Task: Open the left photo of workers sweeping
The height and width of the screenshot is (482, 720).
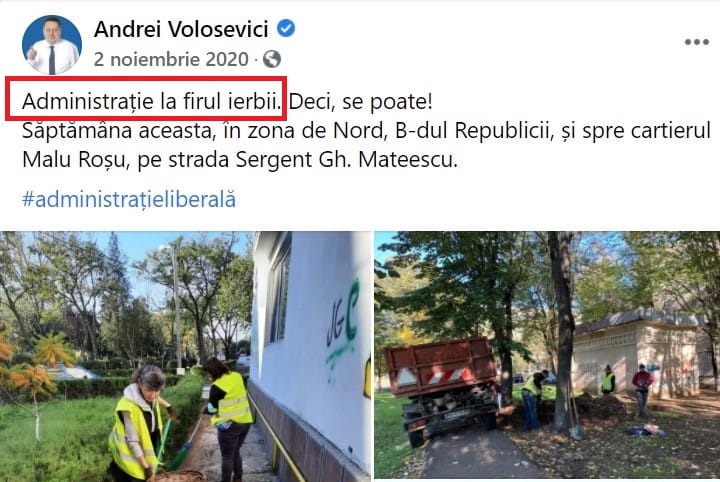Action: coord(185,356)
